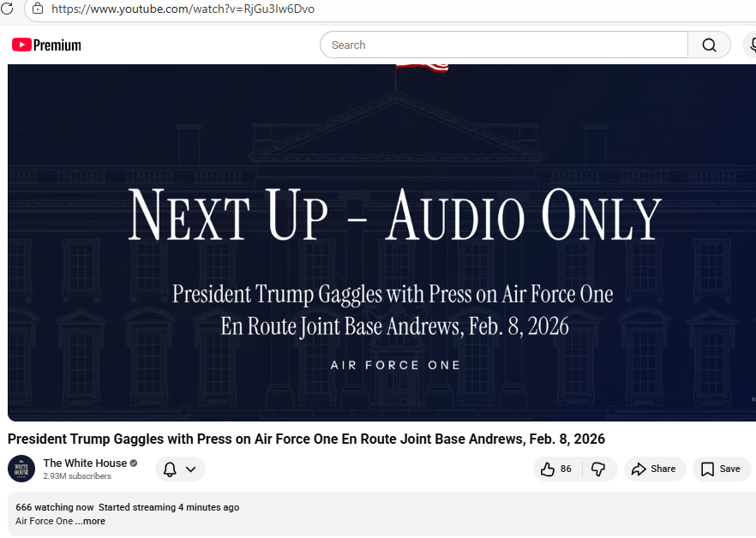Click the video title heading text
Image resolution: width=756 pixels, height=538 pixels.
(306, 439)
